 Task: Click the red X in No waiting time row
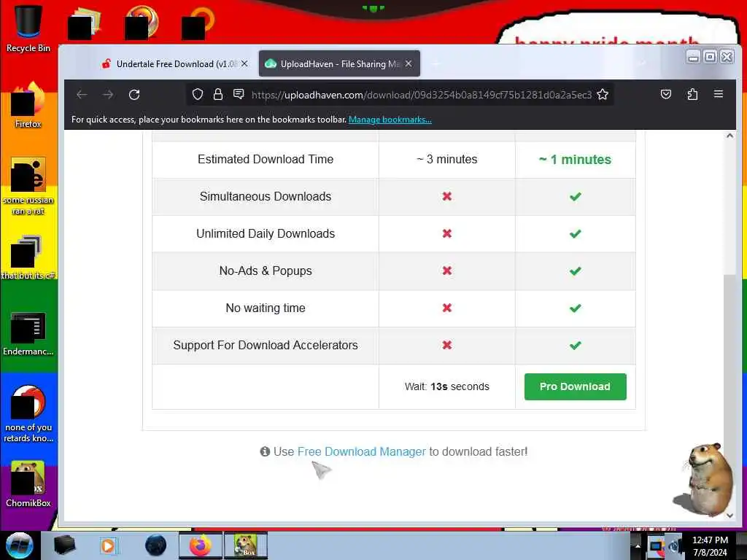coord(447,308)
